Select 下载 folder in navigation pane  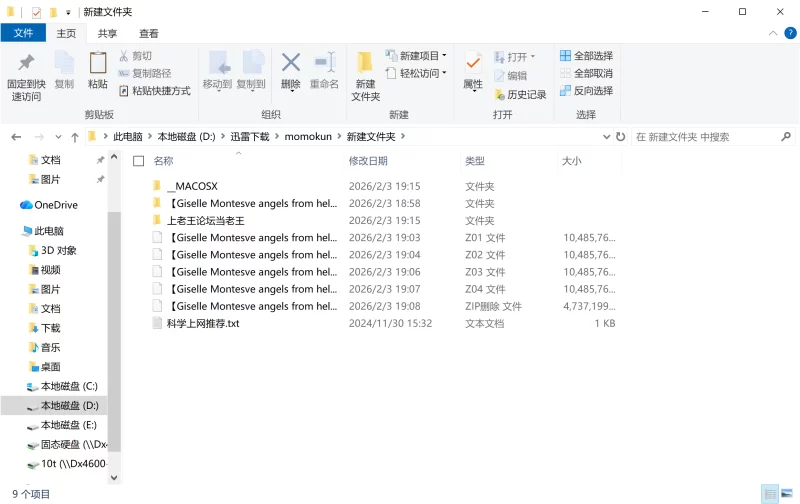coord(45,327)
